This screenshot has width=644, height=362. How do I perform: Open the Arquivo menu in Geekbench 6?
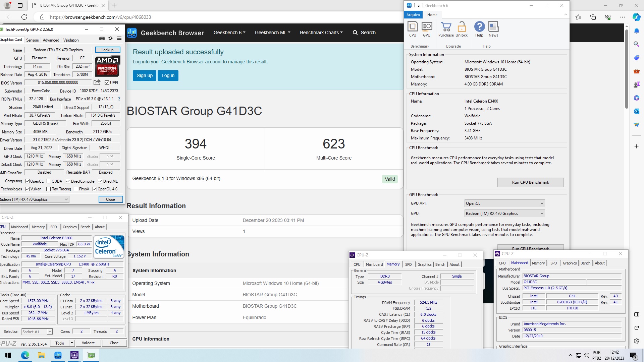[x=413, y=15]
